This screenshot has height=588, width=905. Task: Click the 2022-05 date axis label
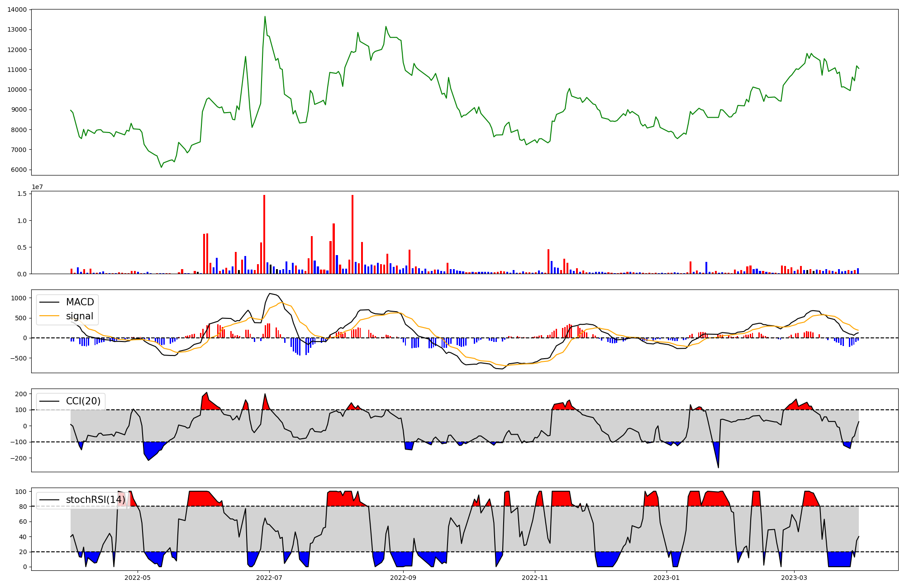(137, 578)
